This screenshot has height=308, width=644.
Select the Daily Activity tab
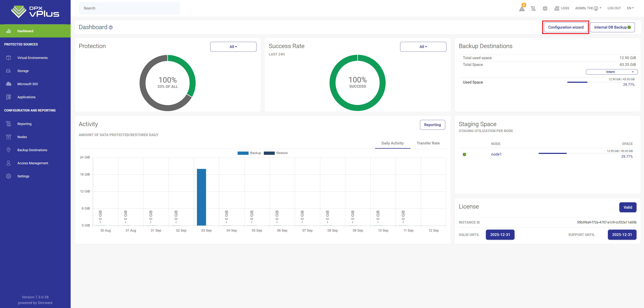(x=392, y=143)
